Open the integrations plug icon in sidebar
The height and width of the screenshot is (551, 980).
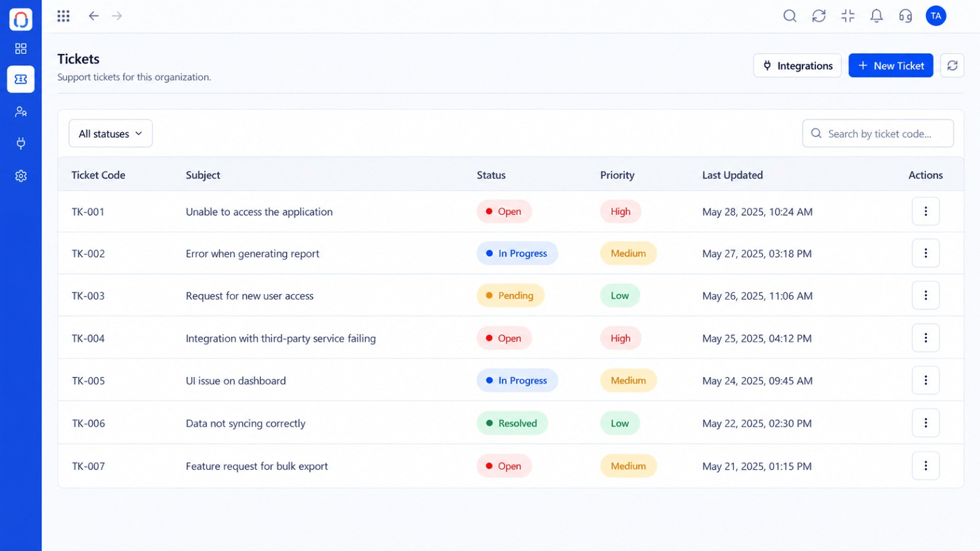click(21, 143)
